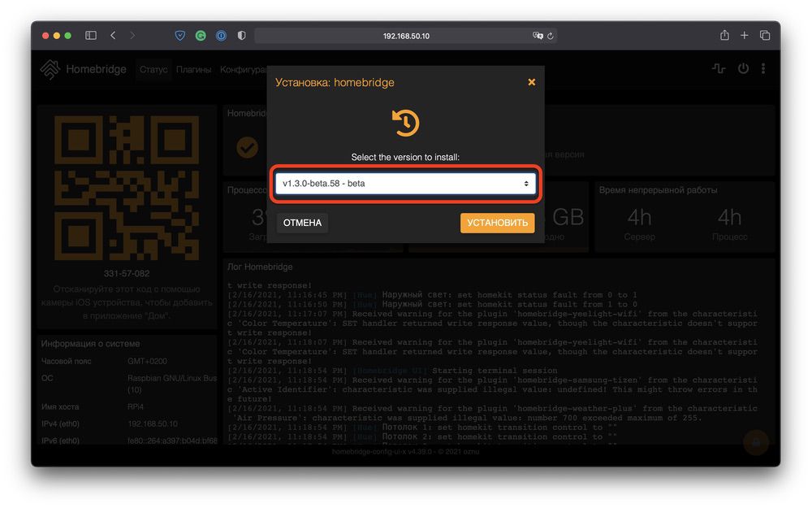Show the tab overview icon

[764, 35]
